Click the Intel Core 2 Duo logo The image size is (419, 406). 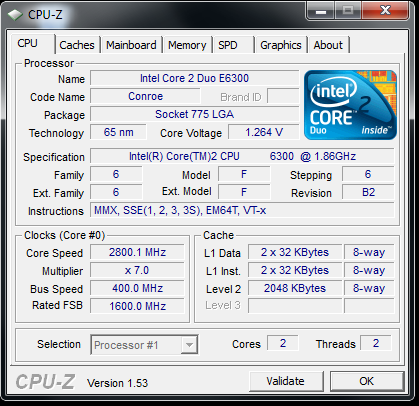[350, 105]
